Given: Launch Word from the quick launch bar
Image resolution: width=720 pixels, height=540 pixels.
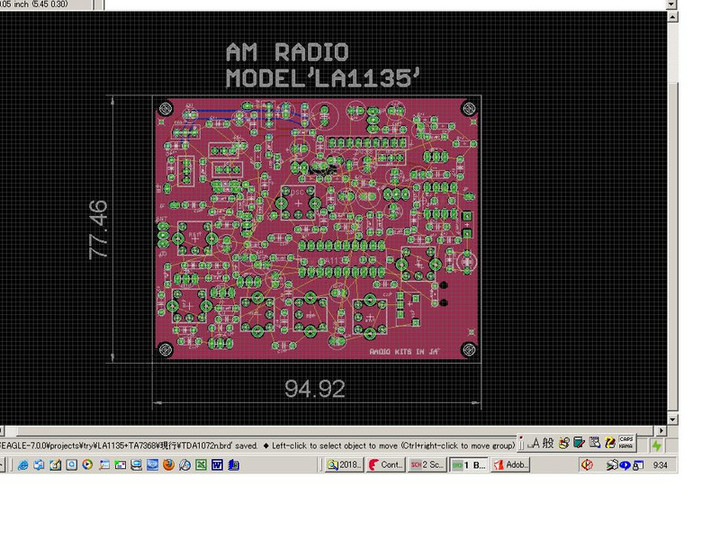Looking at the screenshot, I should coord(217,465).
